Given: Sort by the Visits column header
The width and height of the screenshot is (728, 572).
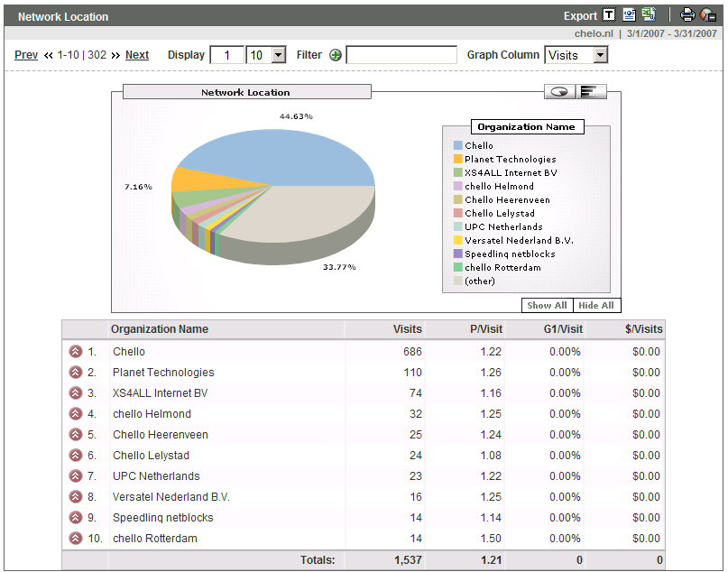Looking at the screenshot, I should [407, 329].
